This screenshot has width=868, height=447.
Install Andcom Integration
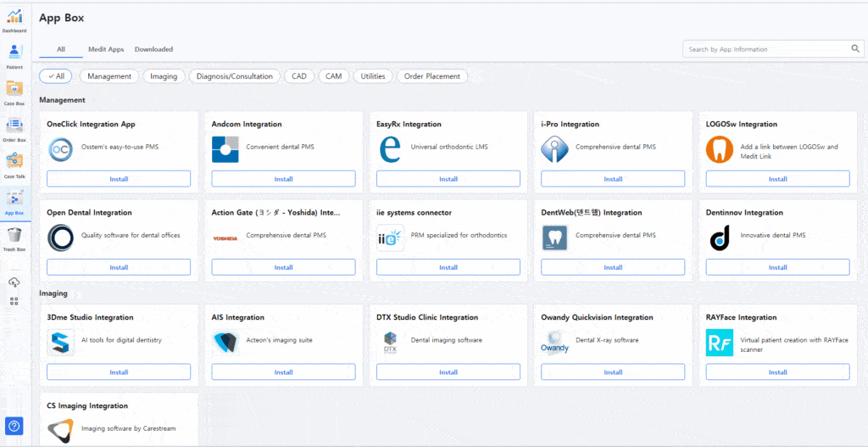(283, 179)
